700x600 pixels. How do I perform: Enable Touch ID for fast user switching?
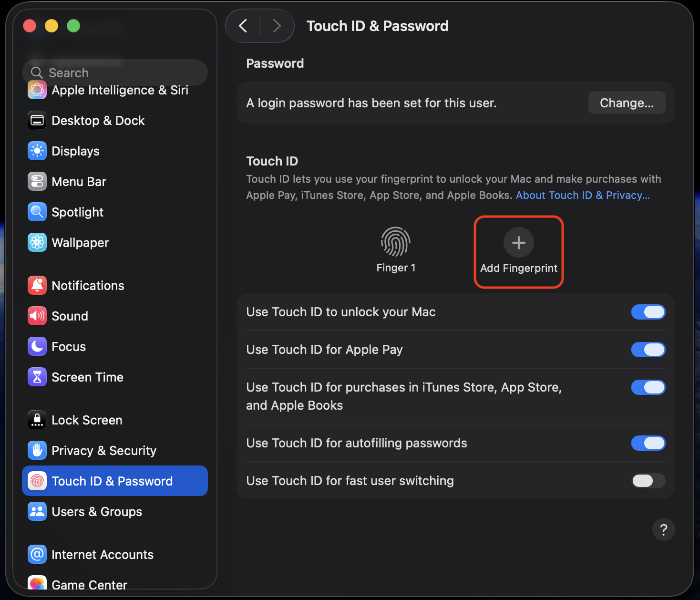tap(649, 481)
